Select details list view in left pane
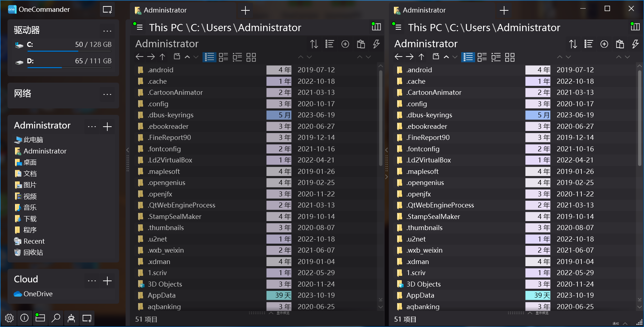This screenshot has width=644, height=327. [x=209, y=57]
